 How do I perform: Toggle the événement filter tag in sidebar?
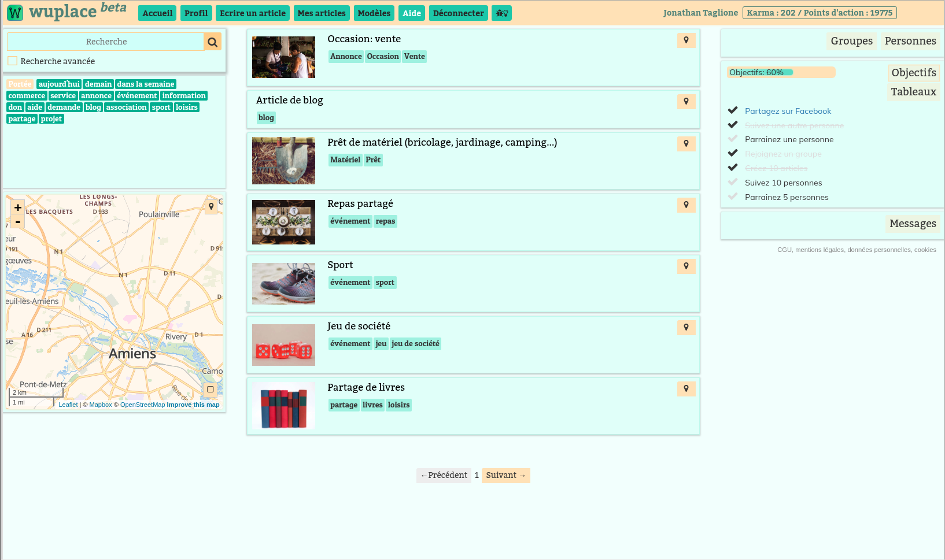pos(136,96)
